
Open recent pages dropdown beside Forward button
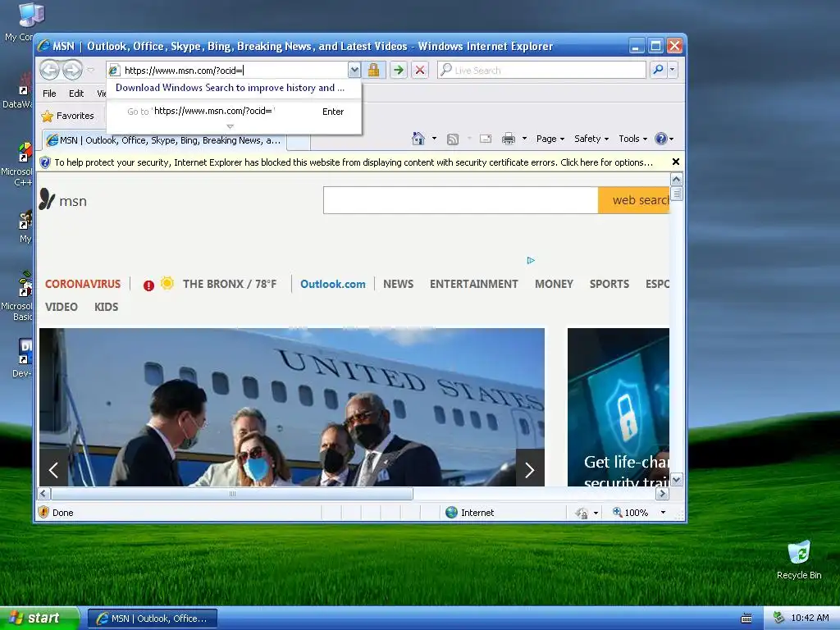pos(90,70)
